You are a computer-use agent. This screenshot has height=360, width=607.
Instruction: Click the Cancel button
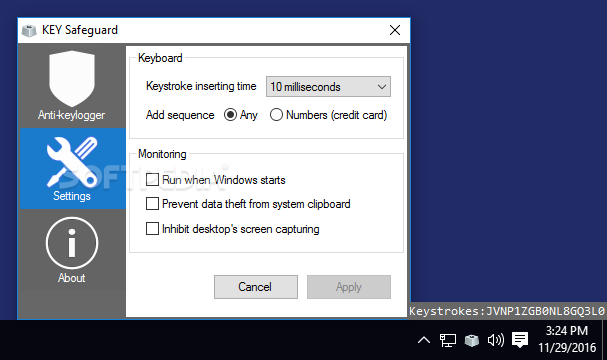(x=256, y=287)
